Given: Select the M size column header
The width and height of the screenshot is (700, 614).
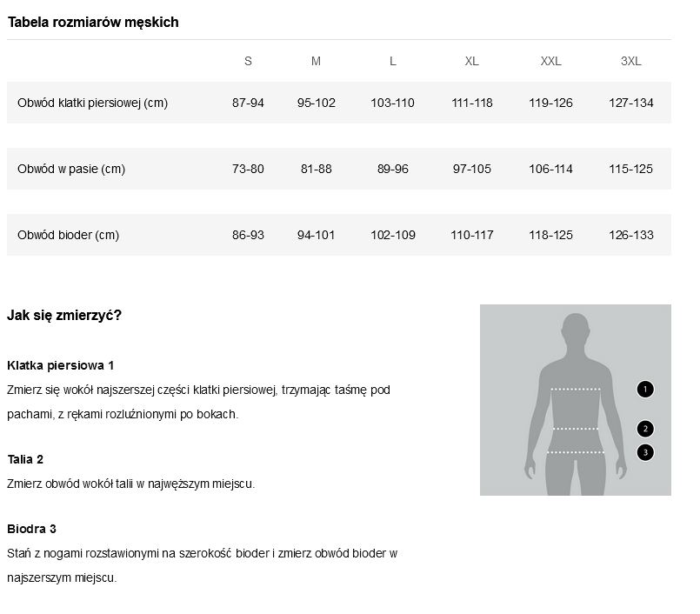Looking at the screenshot, I should pos(316,61).
